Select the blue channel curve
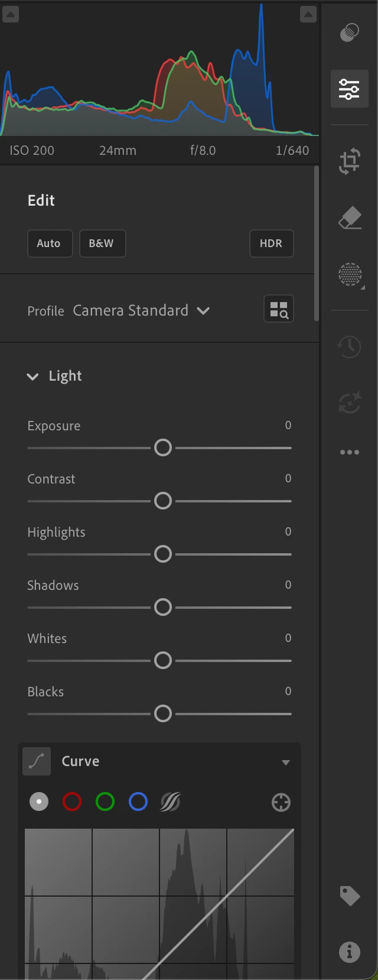The width and height of the screenshot is (378, 980). tap(138, 802)
